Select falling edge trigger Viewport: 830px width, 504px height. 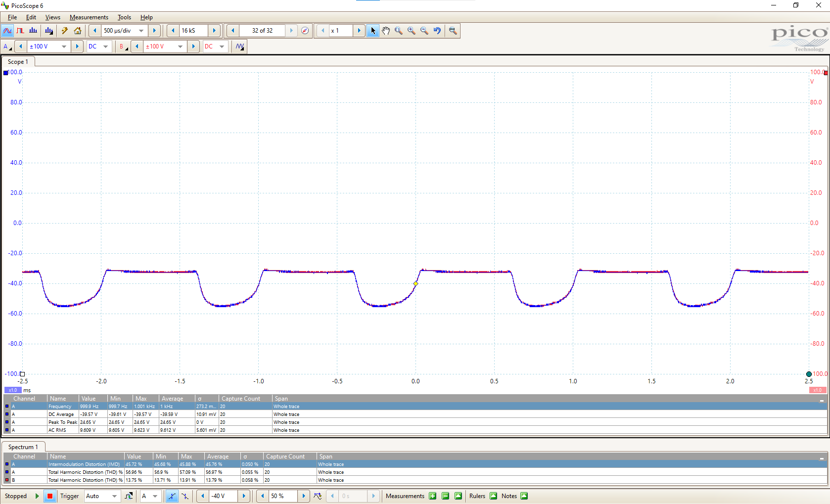coord(185,496)
